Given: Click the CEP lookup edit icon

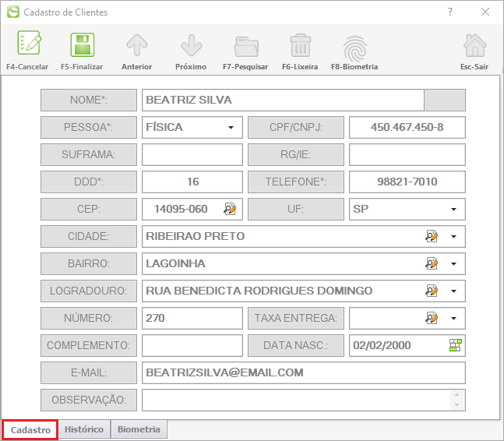Looking at the screenshot, I should (x=230, y=209).
